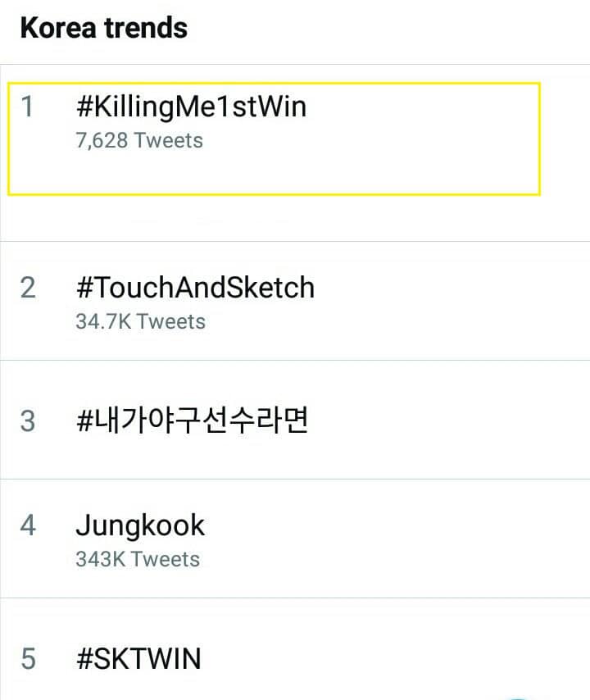Open the #TouchAndSketch hashtag
Viewport: 590px width, 700px height.
pos(194,288)
